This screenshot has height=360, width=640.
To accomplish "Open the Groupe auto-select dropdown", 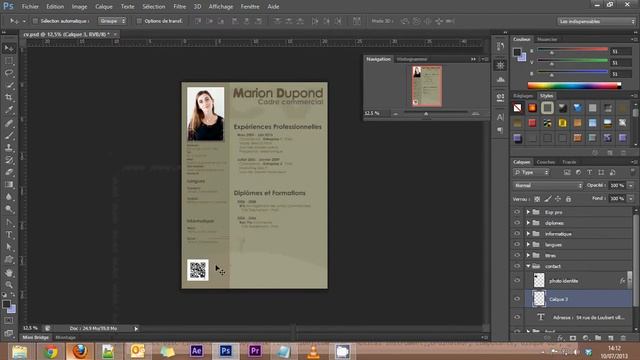I will 112,21.
